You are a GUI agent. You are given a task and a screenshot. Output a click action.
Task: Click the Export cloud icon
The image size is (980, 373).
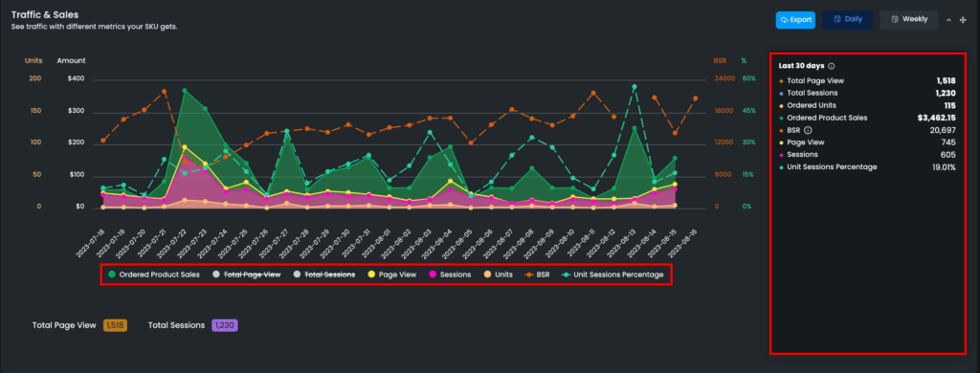[785, 20]
